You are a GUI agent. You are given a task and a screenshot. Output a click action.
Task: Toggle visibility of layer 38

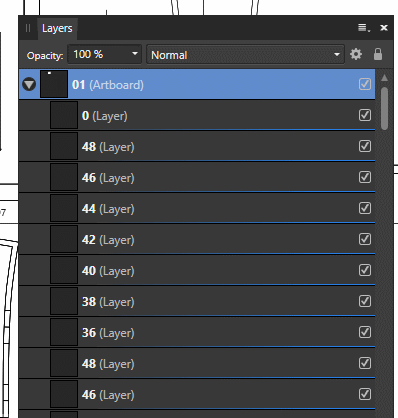(x=365, y=301)
